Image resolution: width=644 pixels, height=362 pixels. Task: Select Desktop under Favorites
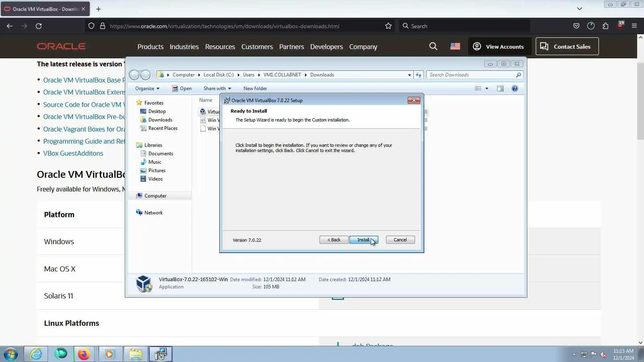[x=157, y=111]
